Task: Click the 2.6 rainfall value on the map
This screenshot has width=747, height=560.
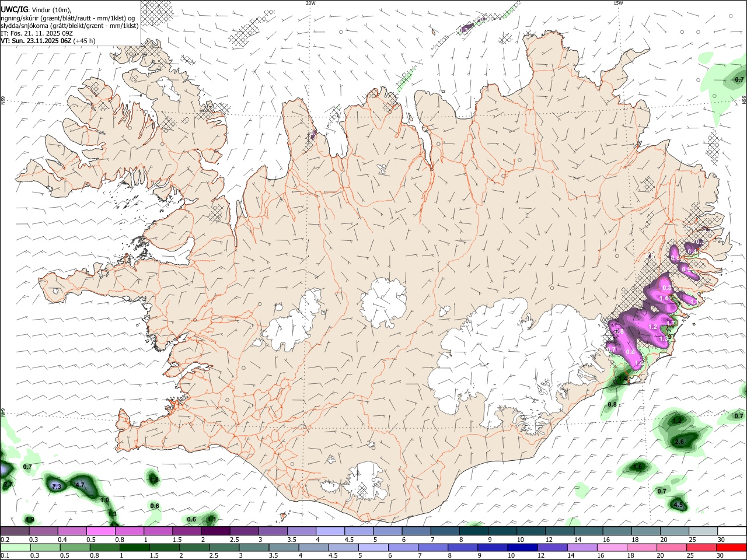Action: [679, 442]
